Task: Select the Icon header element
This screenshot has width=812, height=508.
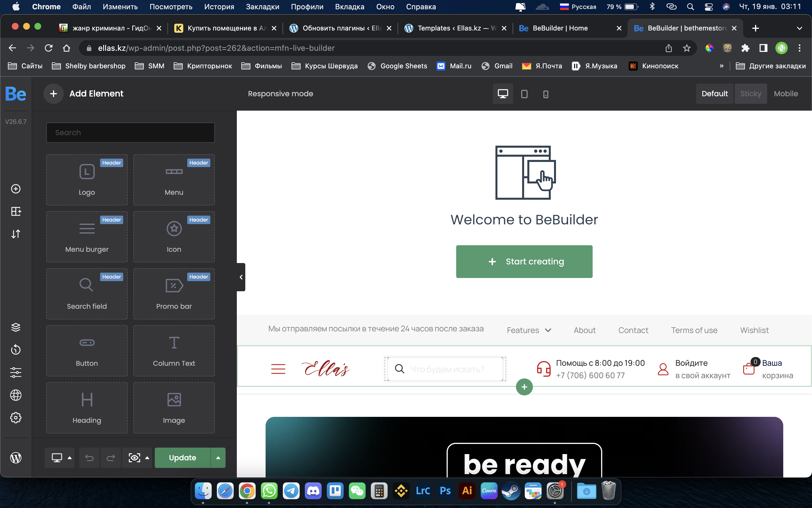Action: coord(174,237)
